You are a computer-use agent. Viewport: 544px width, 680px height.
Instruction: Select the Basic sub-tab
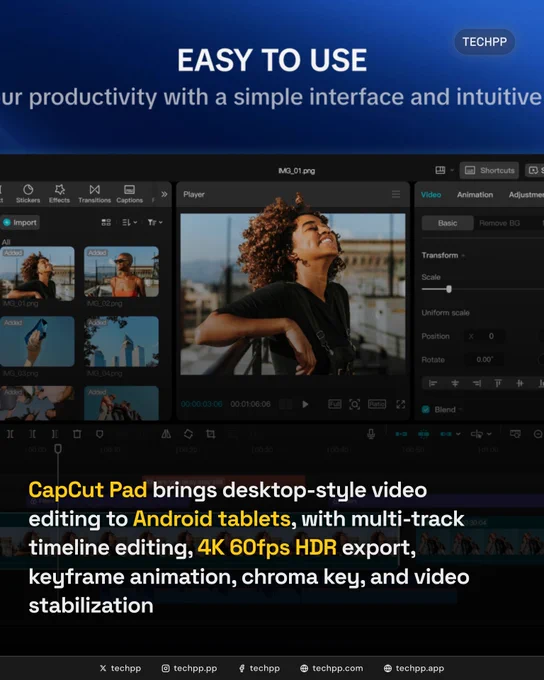pos(447,223)
